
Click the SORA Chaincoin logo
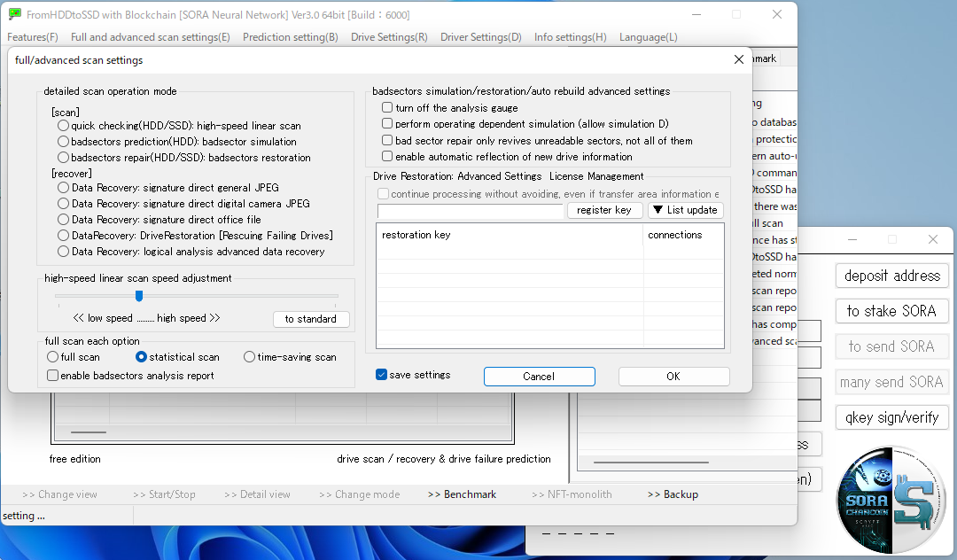click(x=891, y=499)
